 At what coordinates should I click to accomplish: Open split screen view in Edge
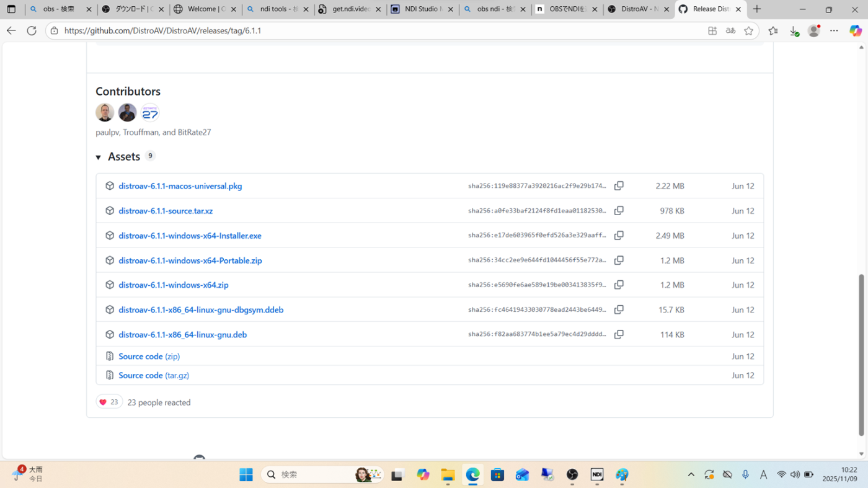click(712, 30)
